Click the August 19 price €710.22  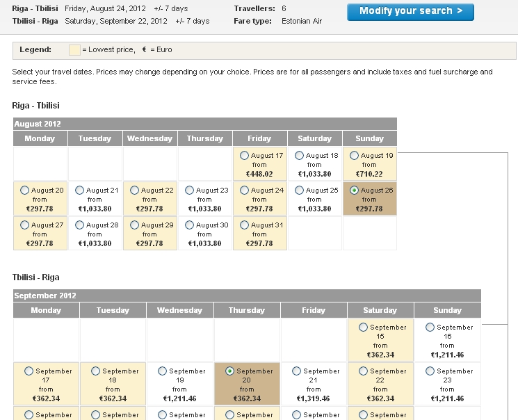(369, 174)
